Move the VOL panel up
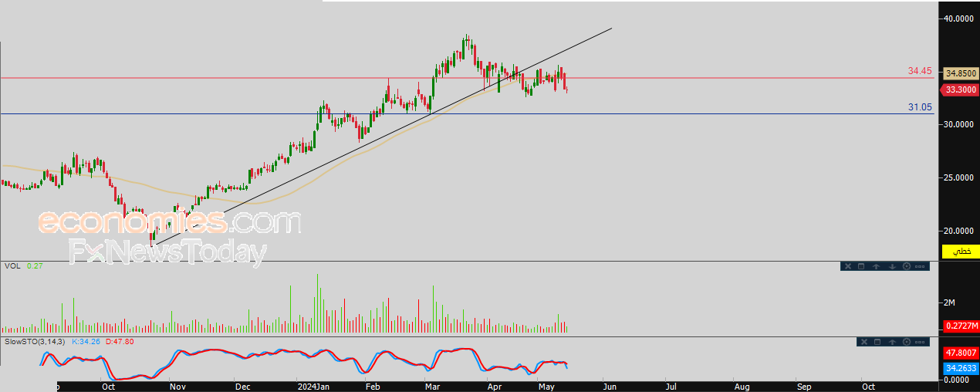The height and width of the screenshot is (392, 980). [x=876, y=266]
